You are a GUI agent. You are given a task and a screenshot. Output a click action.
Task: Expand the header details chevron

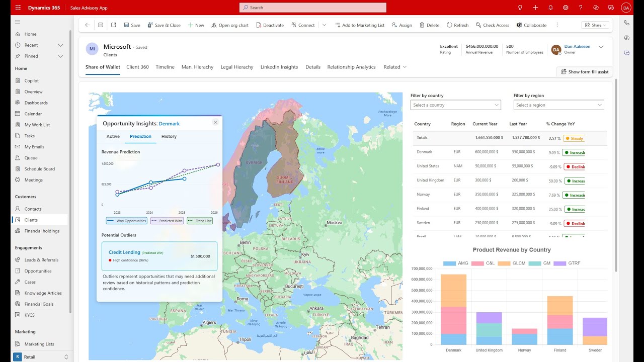tap(601, 47)
